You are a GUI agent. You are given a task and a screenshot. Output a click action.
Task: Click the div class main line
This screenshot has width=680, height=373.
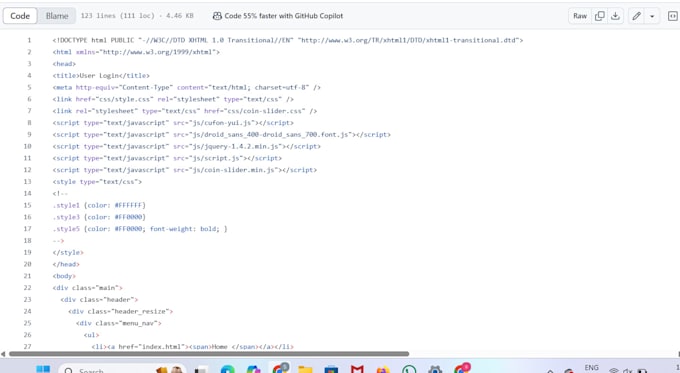(88, 288)
